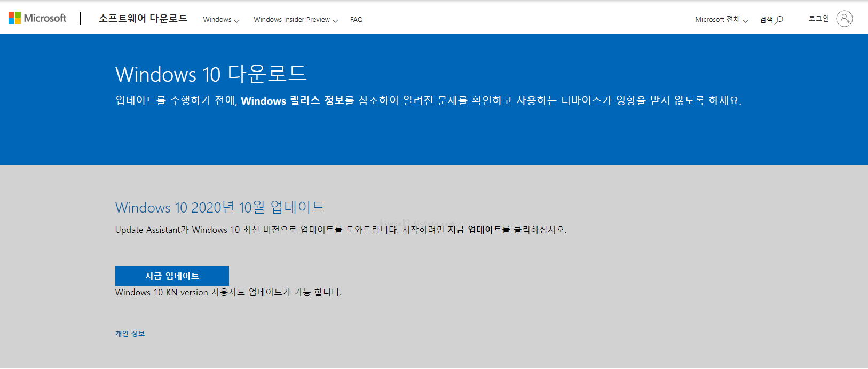The height and width of the screenshot is (369, 868).
Task: Open the FAQ menu item
Action: click(357, 20)
